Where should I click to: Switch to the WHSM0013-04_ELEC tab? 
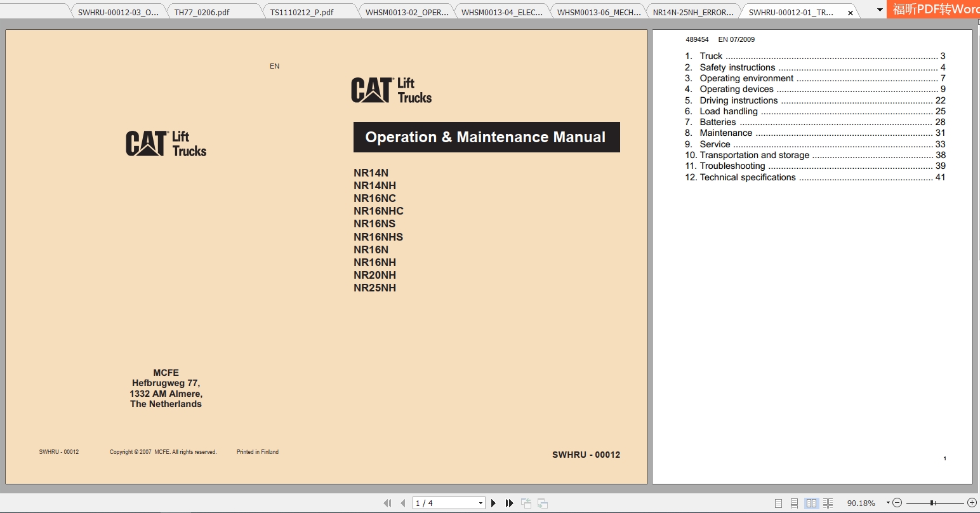coord(502,12)
